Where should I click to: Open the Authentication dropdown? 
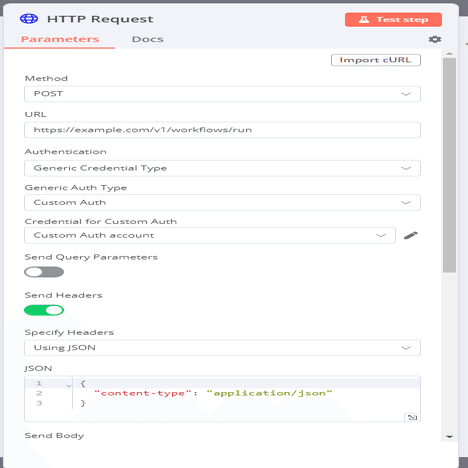pos(222,168)
